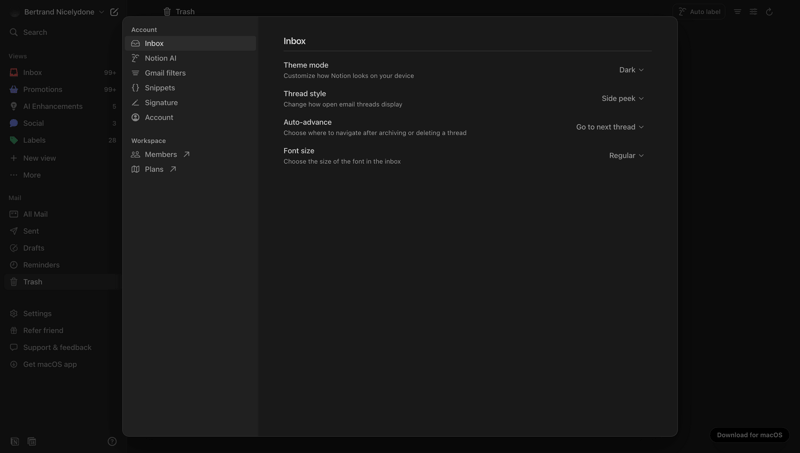This screenshot has height=453, width=800.
Task: Open the Snippets settings section
Action: pyautogui.click(x=190, y=88)
